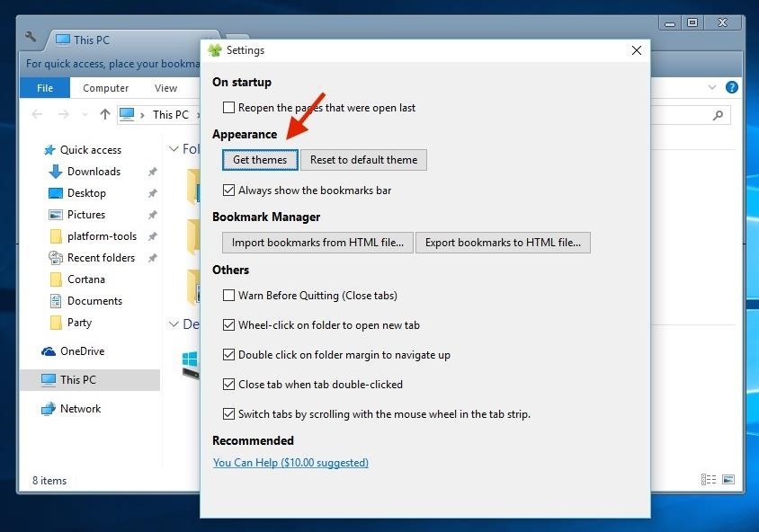Image resolution: width=759 pixels, height=532 pixels.
Task: Click the 8 items status text
Action: pos(49,481)
